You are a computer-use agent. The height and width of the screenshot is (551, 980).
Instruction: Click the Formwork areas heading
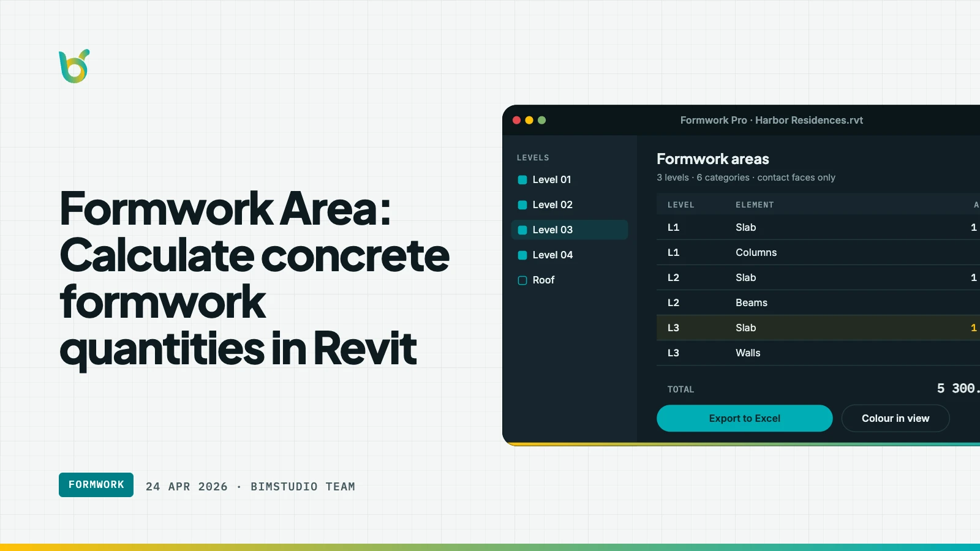tap(713, 159)
